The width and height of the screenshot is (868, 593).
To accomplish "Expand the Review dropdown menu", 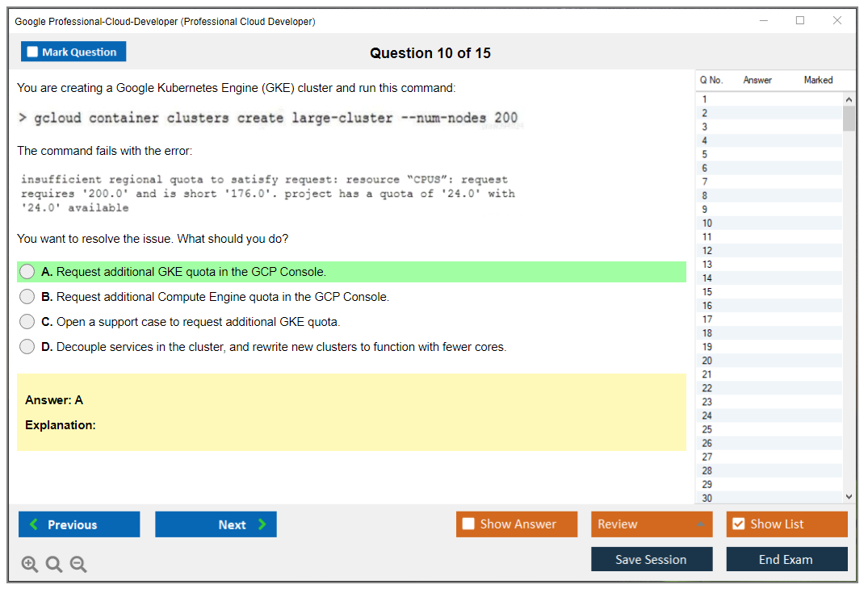I will (x=701, y=524).
